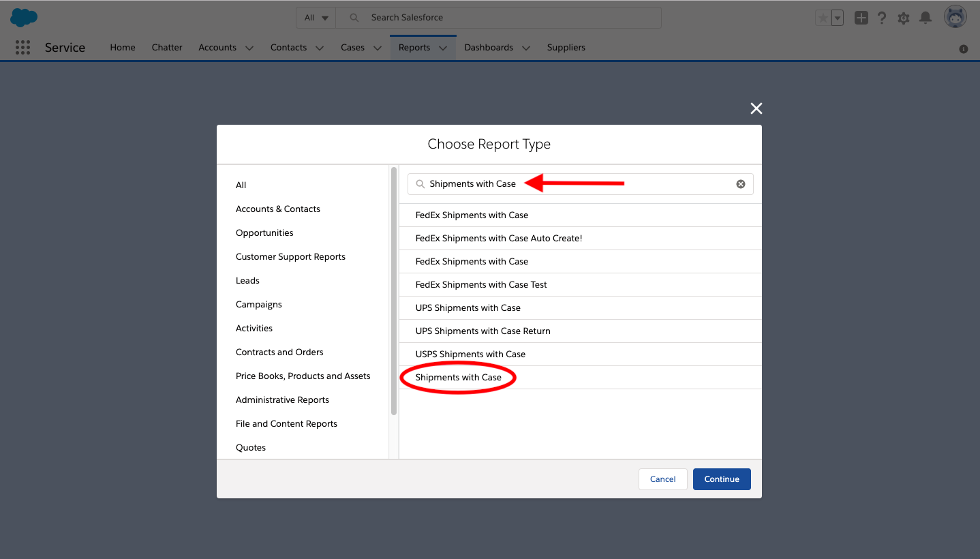The width and height of the screenshot is (980, 559).
Task: Click the report type search input
Action: pyautogui.click(x=581, y=184)
